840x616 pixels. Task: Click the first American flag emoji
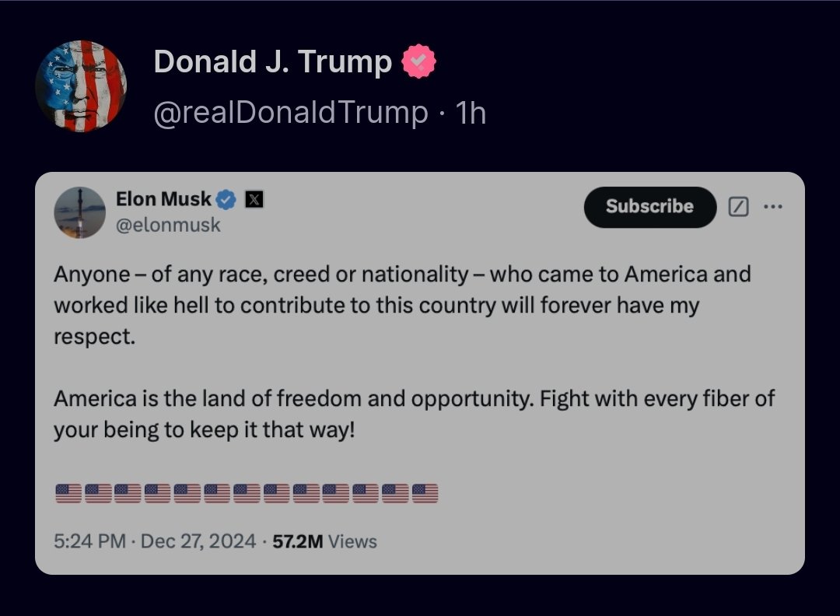tap(68, 493)
